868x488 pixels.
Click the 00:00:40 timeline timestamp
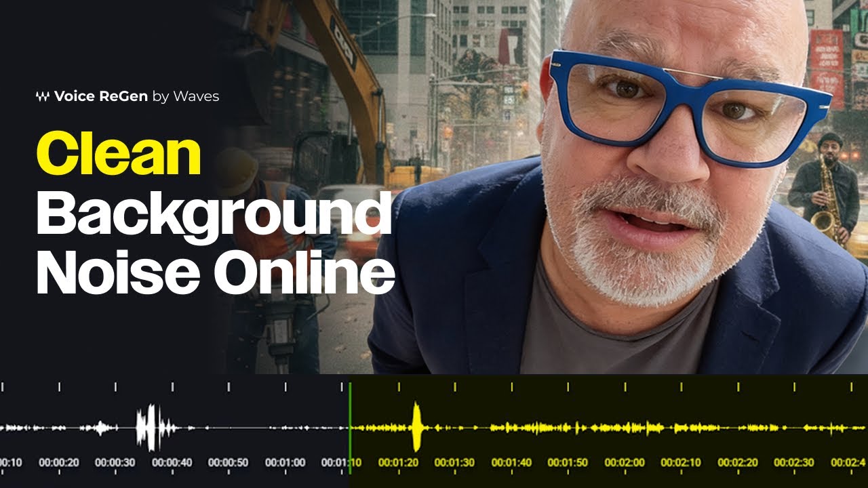172,463
